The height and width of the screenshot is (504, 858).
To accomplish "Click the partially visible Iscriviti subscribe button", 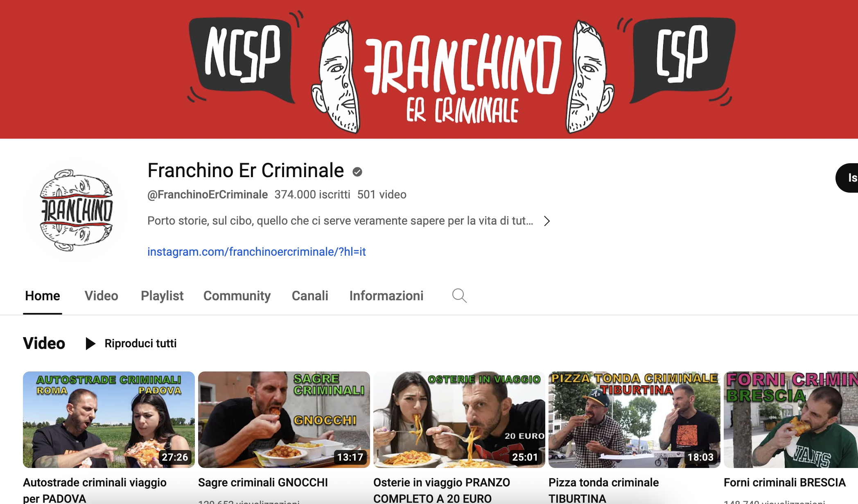I will 847,178.
